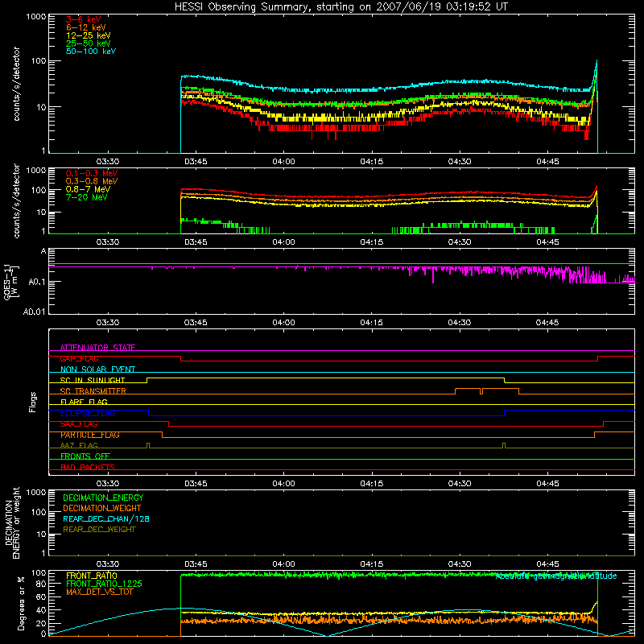The image size is (644, 644).
Task: Click 04:00 tick under the MeV count plot
Action: (283, 242)
